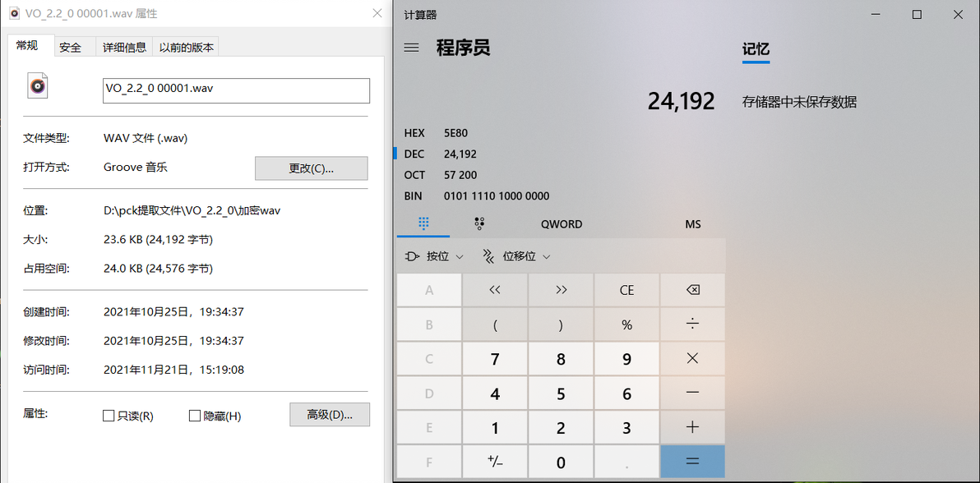Screen dimensions: 980x483
Task: Expand the 位移位 bit shift dropdown
Action: click(516, 256)
